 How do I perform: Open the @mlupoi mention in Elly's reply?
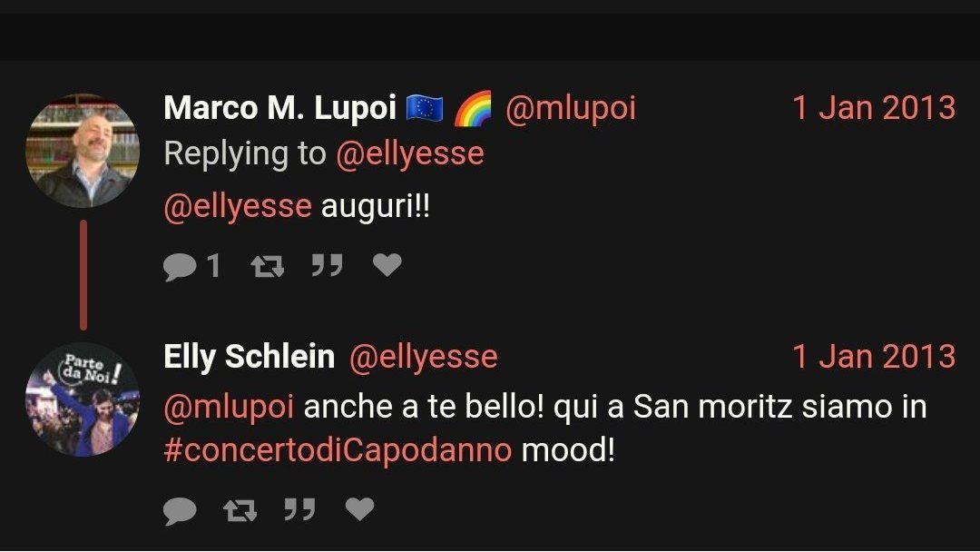point(229,407)
